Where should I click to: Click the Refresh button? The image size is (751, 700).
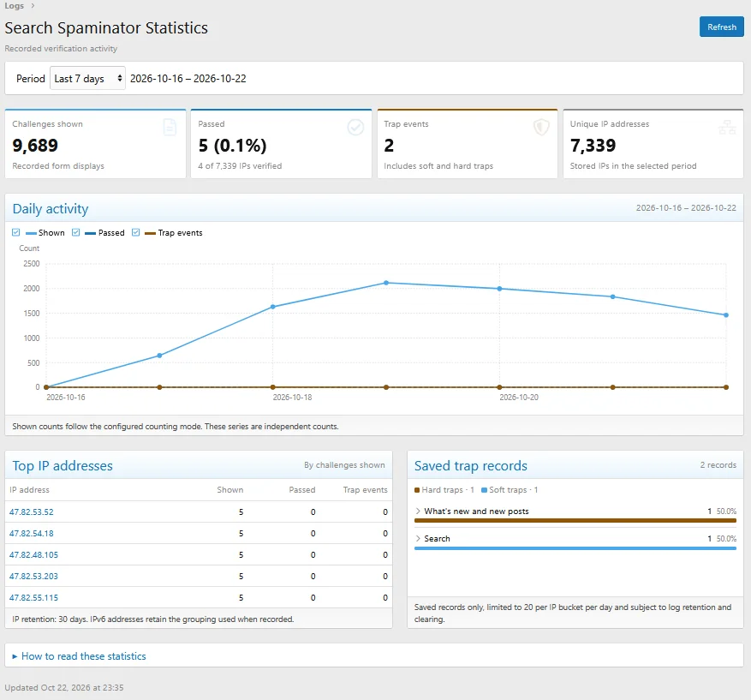pyautogui.click(x=721, y=27)
